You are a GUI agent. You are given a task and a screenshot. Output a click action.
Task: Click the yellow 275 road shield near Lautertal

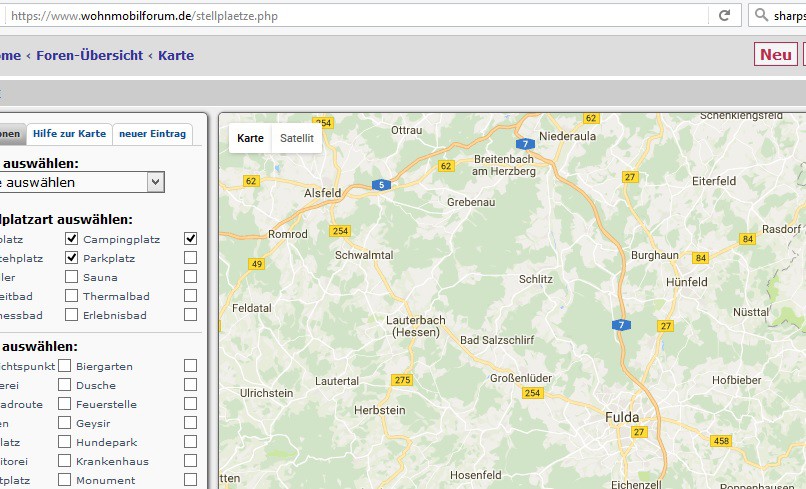pos(402,380)
